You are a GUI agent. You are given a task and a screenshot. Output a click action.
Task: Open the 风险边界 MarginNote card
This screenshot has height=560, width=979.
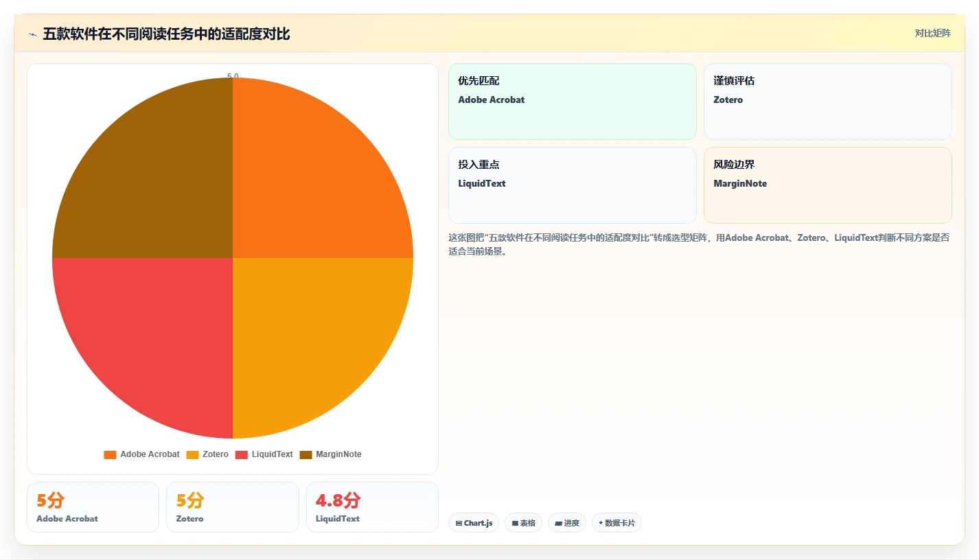(x=828, y=185)
